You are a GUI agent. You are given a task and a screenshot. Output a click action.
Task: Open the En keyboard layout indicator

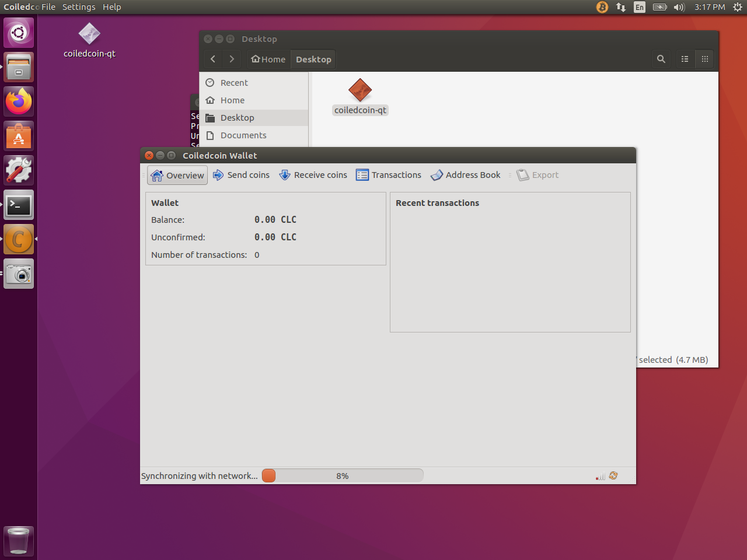coord(640,7)
